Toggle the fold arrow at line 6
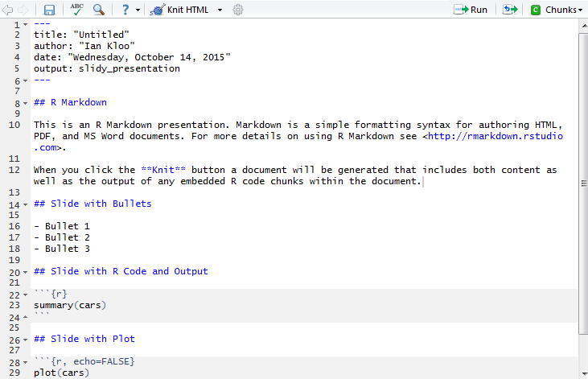Screen dimensions: 588x379 pyautogui.click(x=26, y=81)
